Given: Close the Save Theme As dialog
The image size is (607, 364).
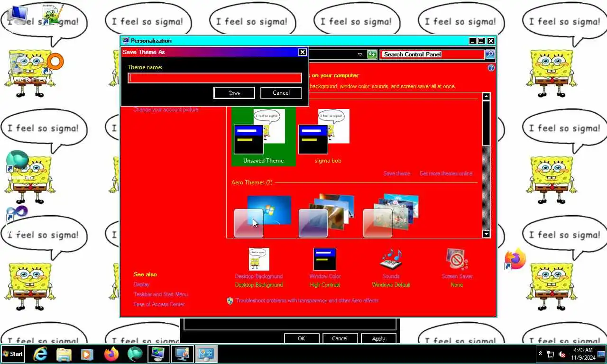Looking at the screenshot, I should tap(302, 52).
